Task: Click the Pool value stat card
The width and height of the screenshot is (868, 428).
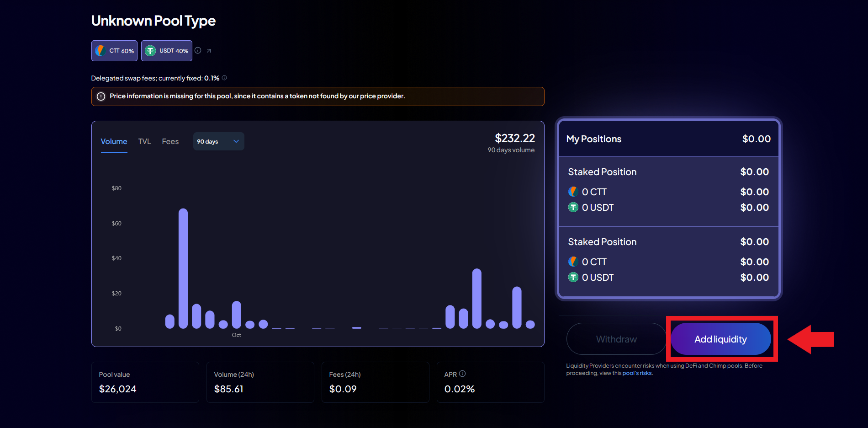Action: (x=145, y=382)
